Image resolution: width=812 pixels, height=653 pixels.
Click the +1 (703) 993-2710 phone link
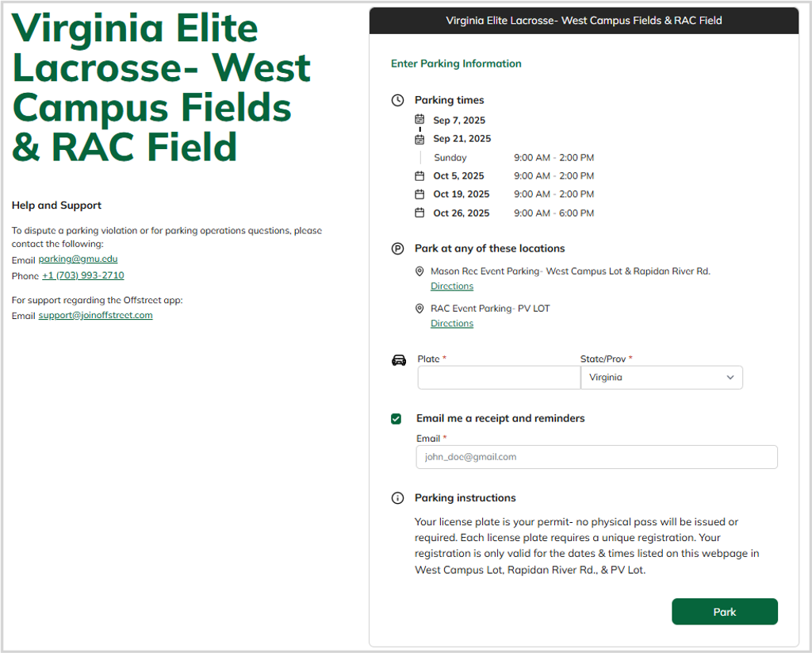[83, 276]
